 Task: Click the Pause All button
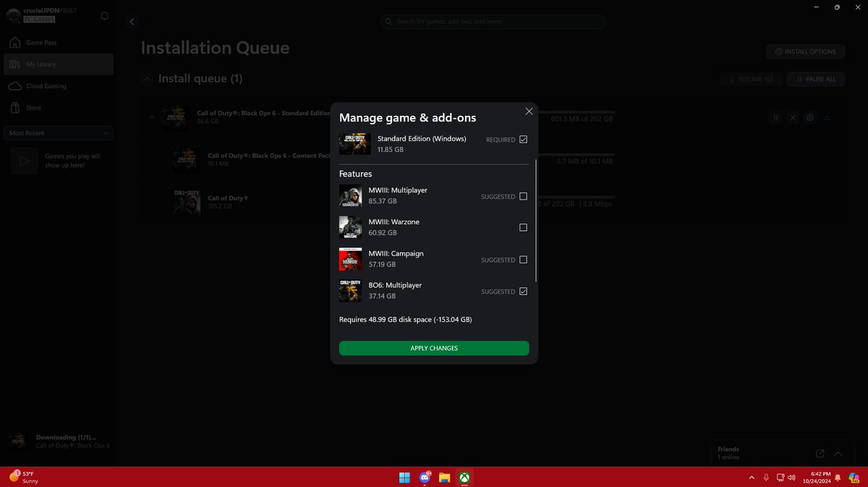click(815, 79)
